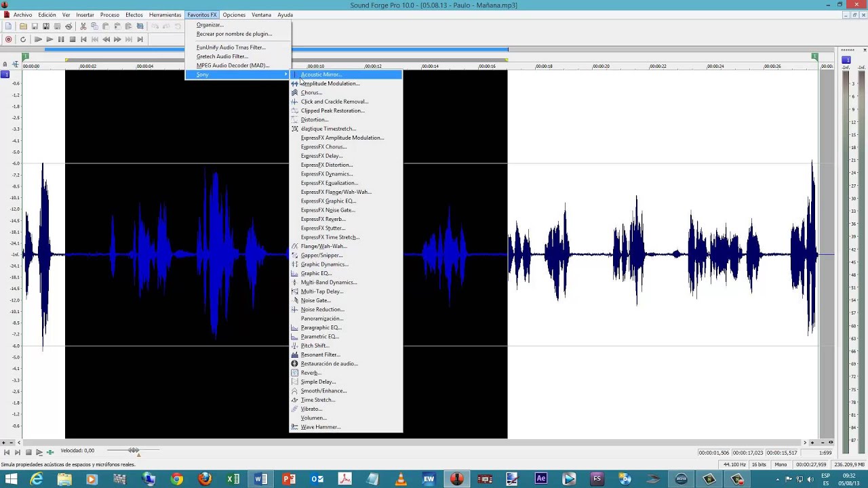Select MPEG Audio Decoder (MAD)...
This screenshot has height=488, width=868.
(x=238, y=66)
